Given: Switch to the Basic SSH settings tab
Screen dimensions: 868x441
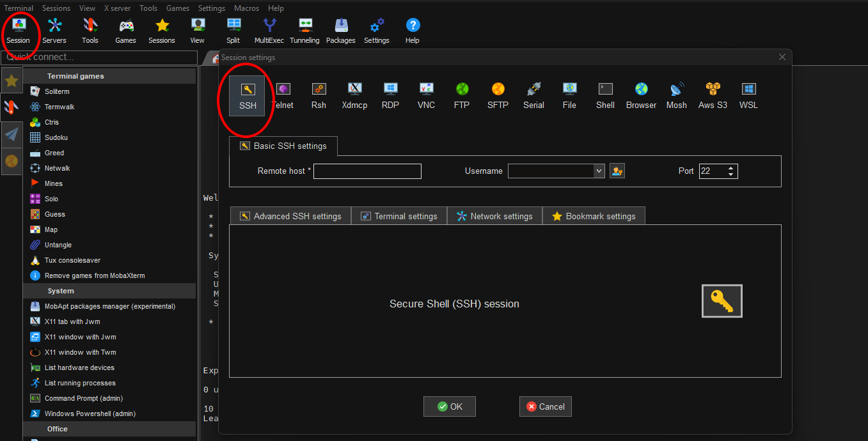Looking at the screenshot, I should [283, 146].
